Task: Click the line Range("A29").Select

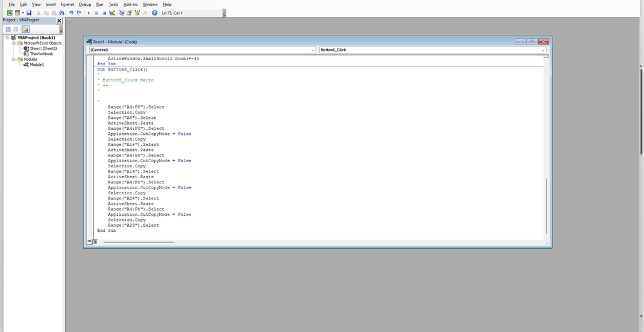Action: [x=133, y=225]
